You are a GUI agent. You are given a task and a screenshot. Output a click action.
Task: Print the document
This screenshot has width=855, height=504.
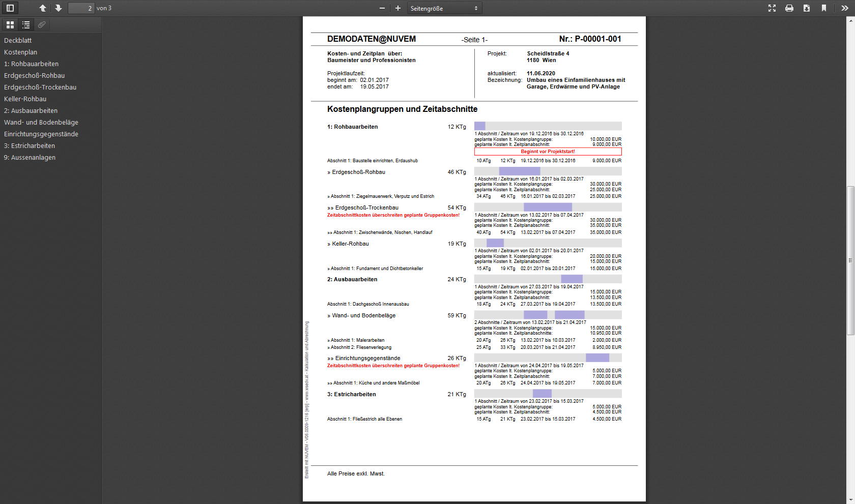point(789,8)
